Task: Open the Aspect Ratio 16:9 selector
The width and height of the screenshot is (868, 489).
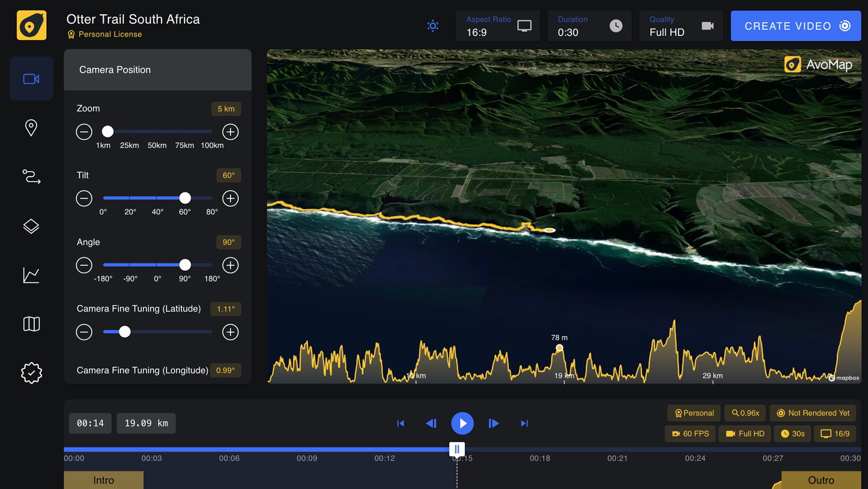Action: [x=497, y=26]
